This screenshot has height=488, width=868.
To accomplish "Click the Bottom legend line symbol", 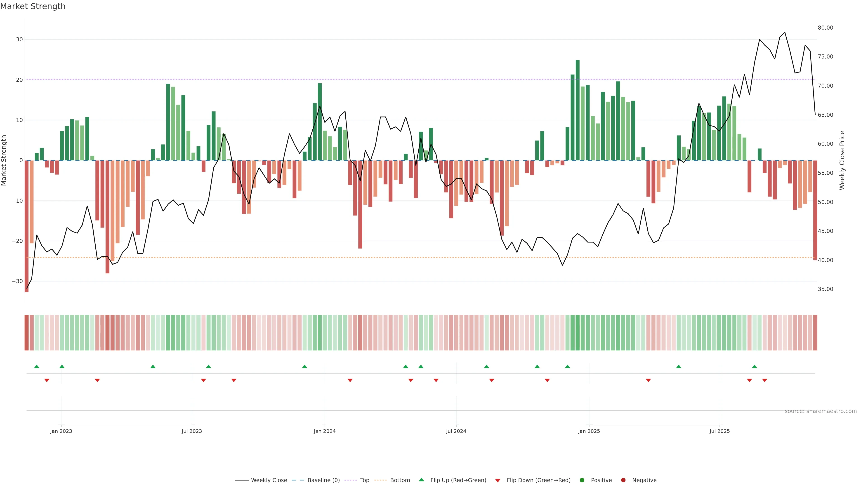I will point(380,480).
